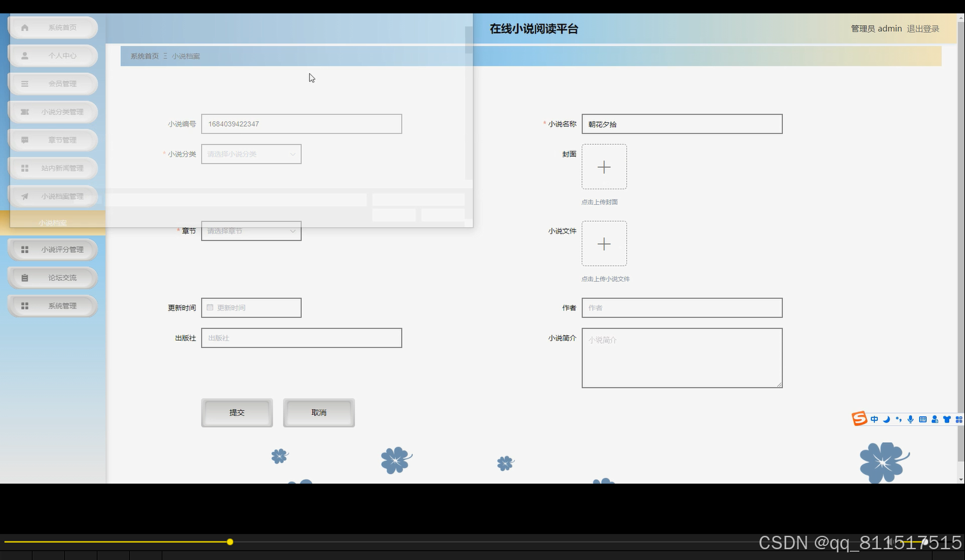Click the home icon beside 系统首页

[x=25, y=27]
